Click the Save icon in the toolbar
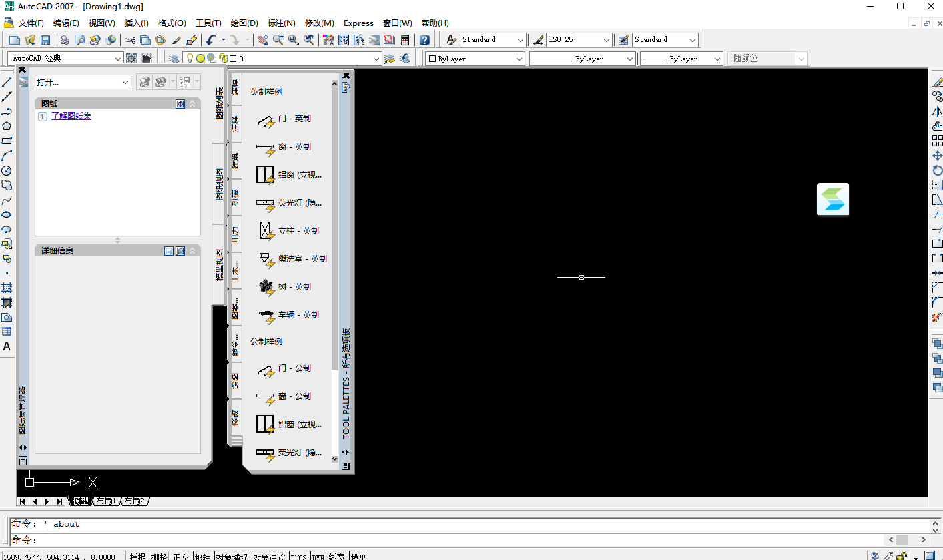This screenshot has height=560, width=943. tap(45, 40)
